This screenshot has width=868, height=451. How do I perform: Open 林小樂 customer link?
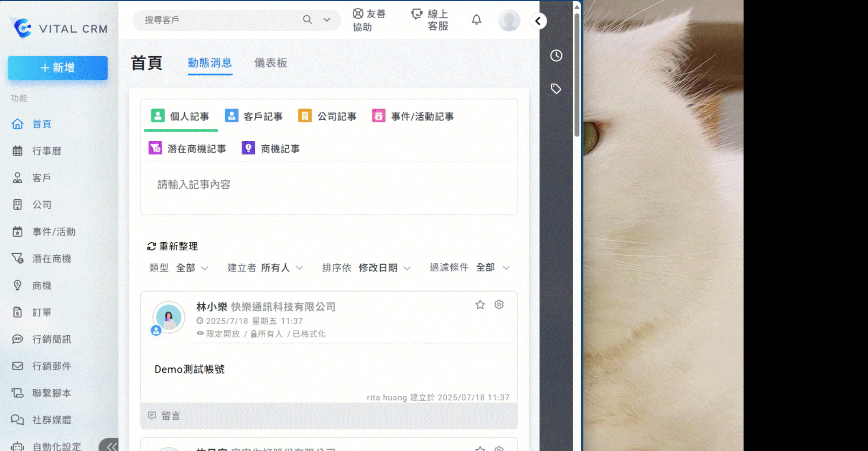pyautogui.click(x=212, y=307)
